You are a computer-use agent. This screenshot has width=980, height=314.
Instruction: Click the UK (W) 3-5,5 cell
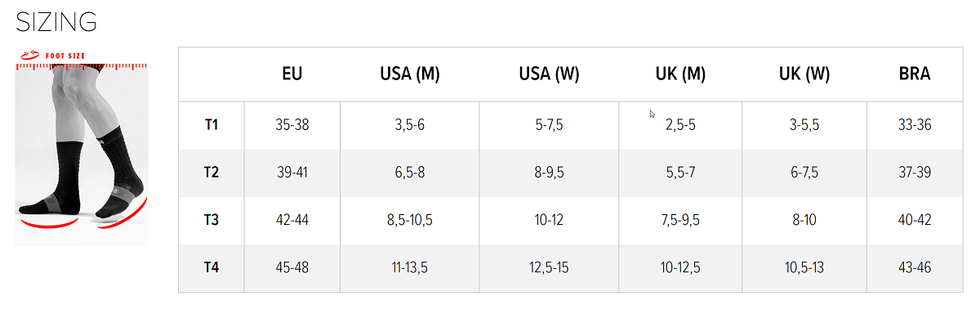(804, 125)
